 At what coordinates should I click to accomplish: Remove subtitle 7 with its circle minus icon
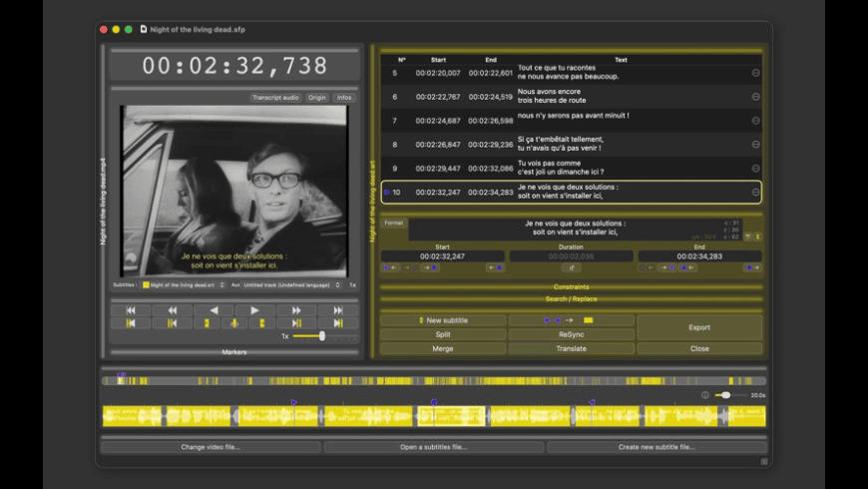coord(755,120)
